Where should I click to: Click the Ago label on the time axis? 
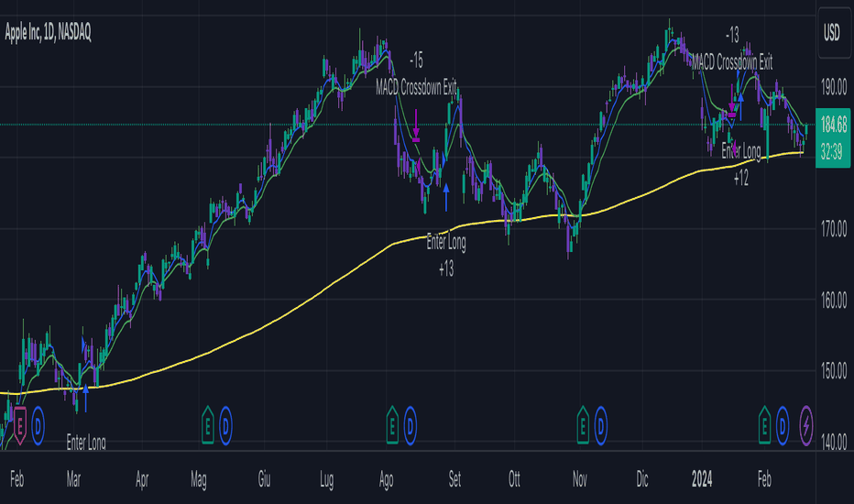point(386,479)
